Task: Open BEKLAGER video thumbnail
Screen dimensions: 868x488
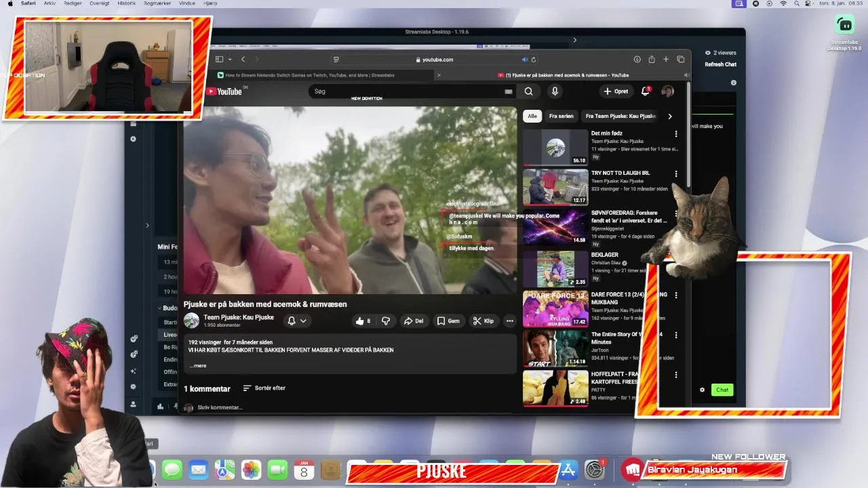Action: [x=555, y=268]
